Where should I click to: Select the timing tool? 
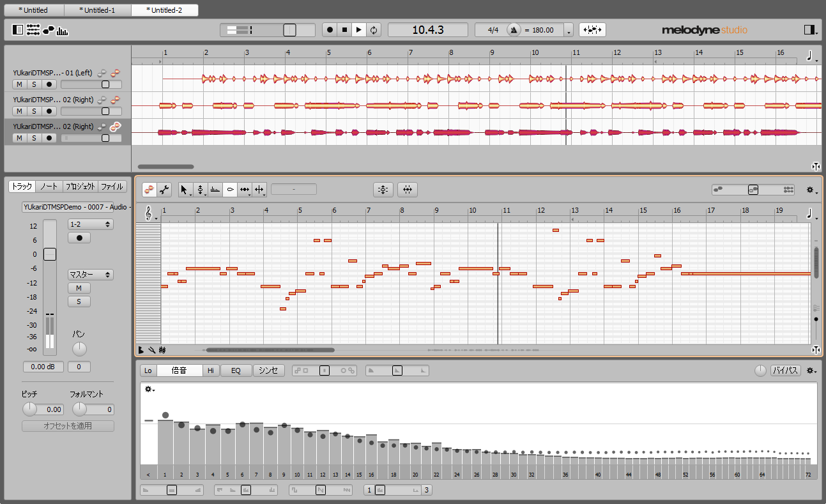pos(245,190)
